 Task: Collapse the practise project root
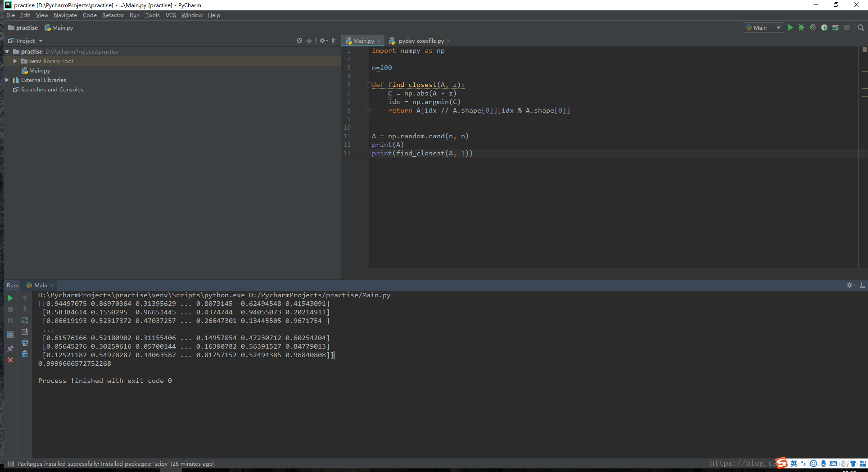7,52
